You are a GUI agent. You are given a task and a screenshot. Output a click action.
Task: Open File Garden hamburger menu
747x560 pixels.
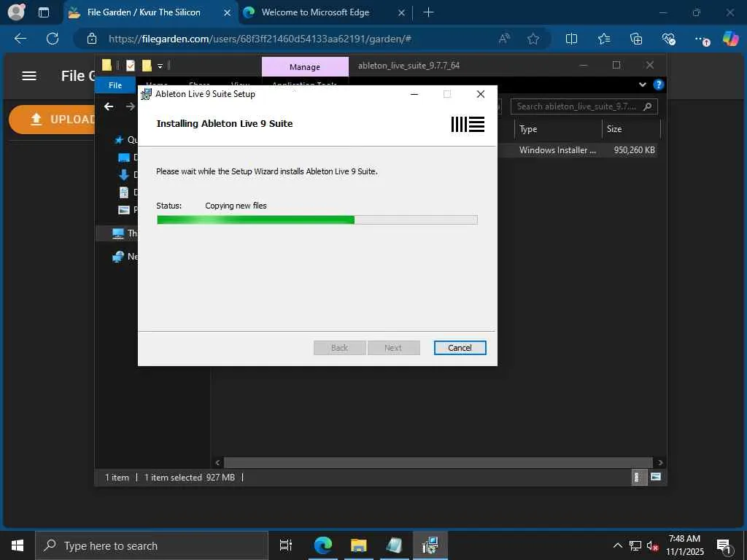[29, 76]
